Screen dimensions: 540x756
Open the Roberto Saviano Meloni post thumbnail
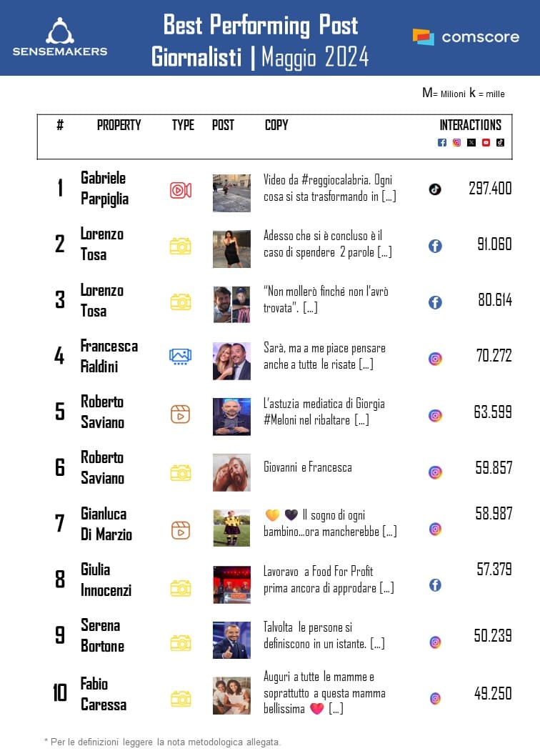(231, 417)
